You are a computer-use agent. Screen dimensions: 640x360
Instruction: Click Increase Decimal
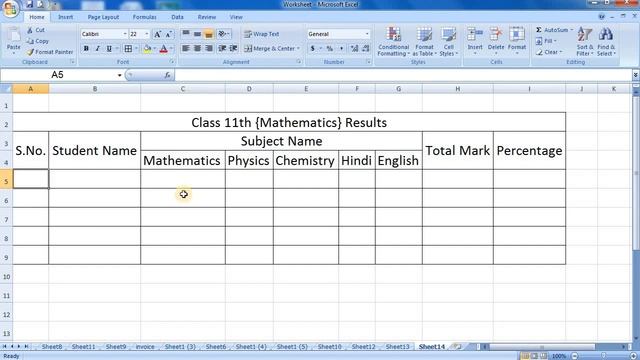(354, 49)
